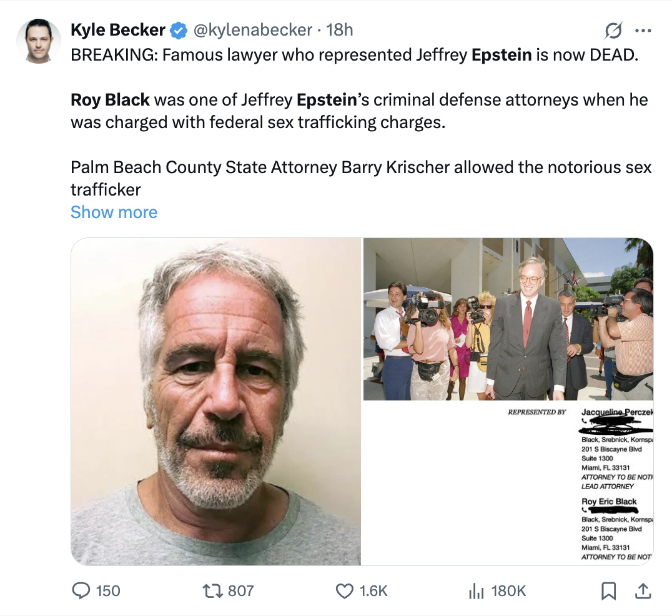
Task: Click the @kylenabecker handle
Action: 253,29
